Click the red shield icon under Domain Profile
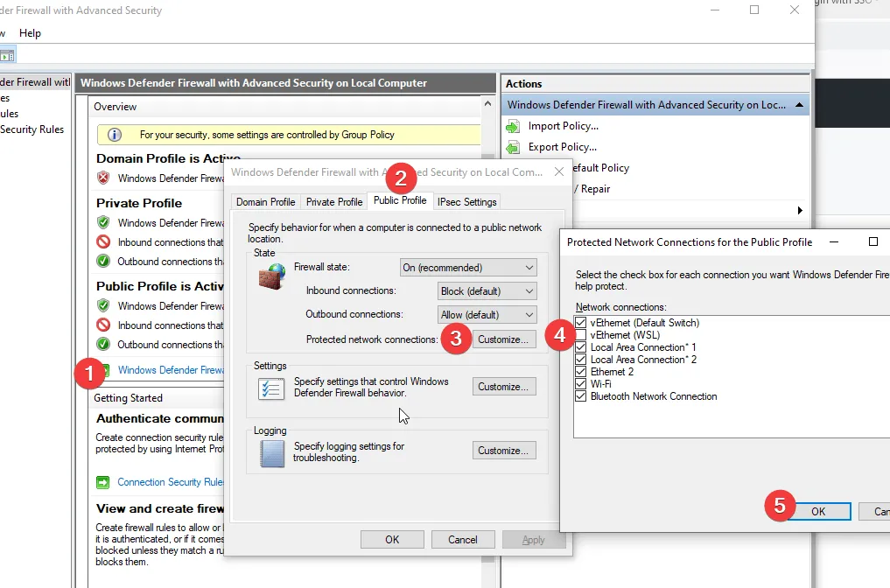The image size is (890, 588). (103, 178)
